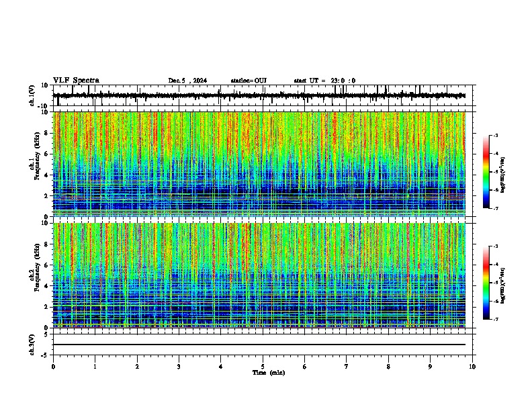Click the ch.2 spectrogram panel
Image resolution: width=532 pixels, height=411 pixels.
coord(259,275)
